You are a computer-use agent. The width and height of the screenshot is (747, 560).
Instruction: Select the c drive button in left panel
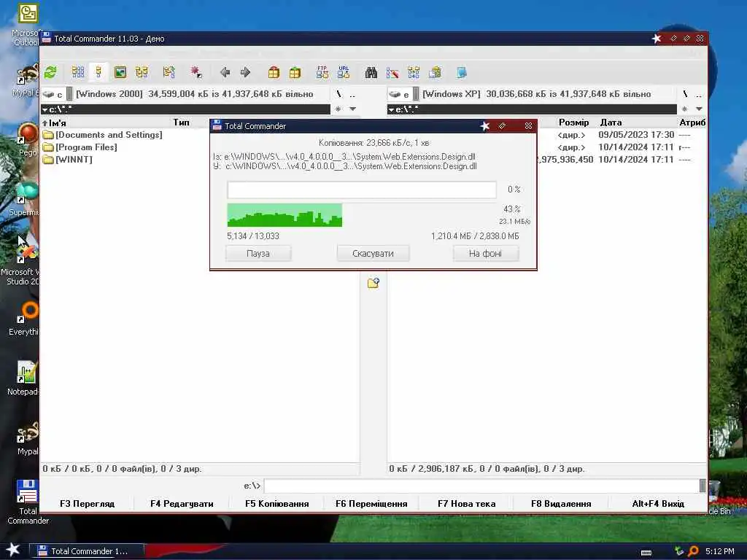point(53,94)
